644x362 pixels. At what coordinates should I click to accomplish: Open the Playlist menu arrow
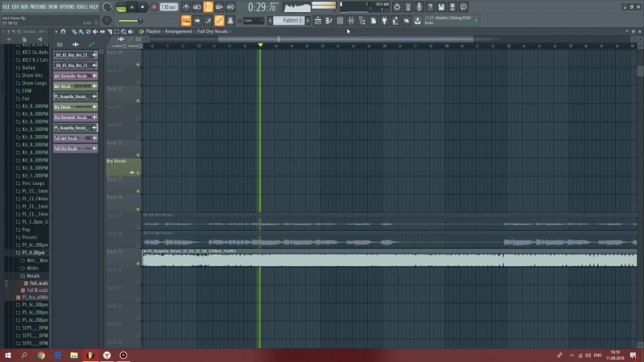(x=56, y=31)
